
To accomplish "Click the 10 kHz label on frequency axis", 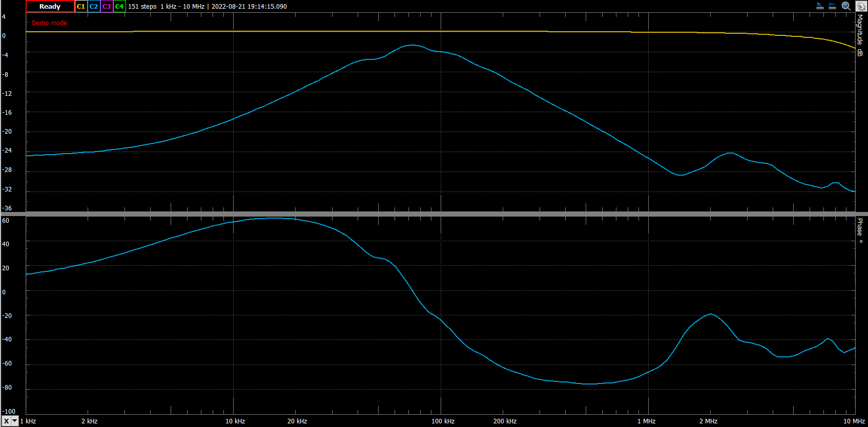I will coord(235,421).
